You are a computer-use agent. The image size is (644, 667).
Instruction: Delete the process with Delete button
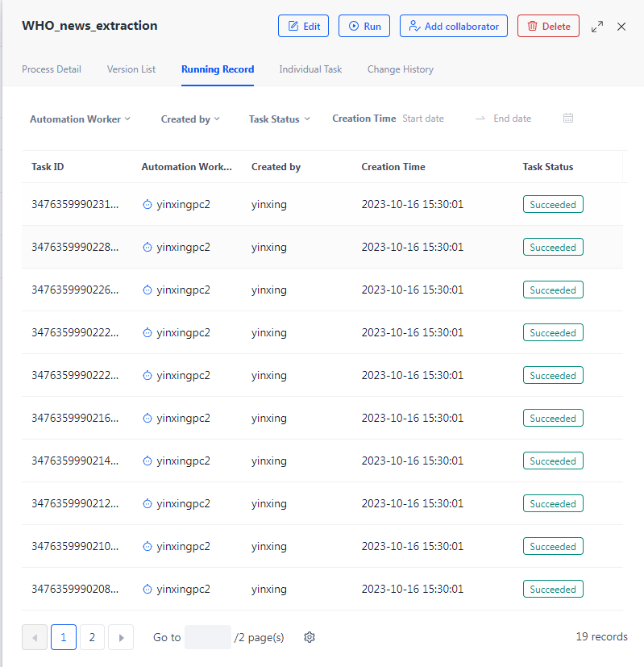tap(548, 26)
